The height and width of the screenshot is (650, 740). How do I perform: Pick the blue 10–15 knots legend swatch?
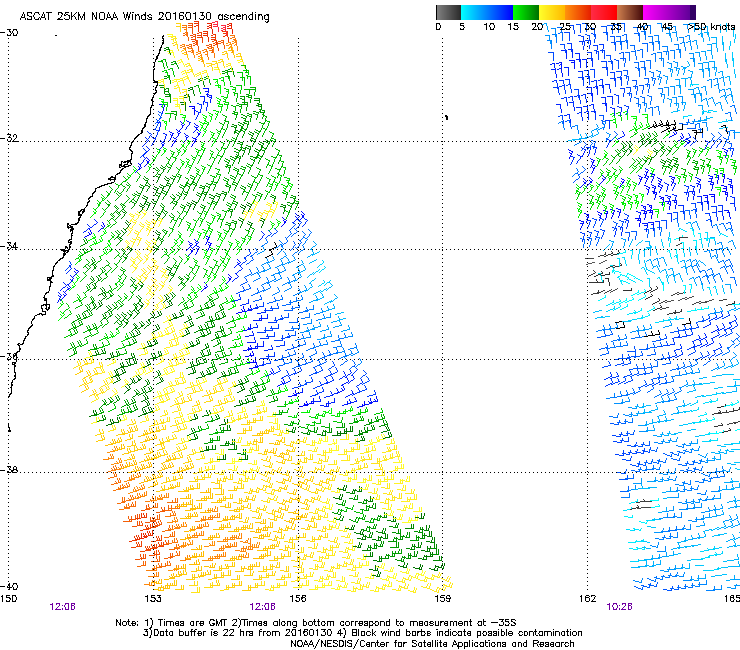(x=500, y=12)
